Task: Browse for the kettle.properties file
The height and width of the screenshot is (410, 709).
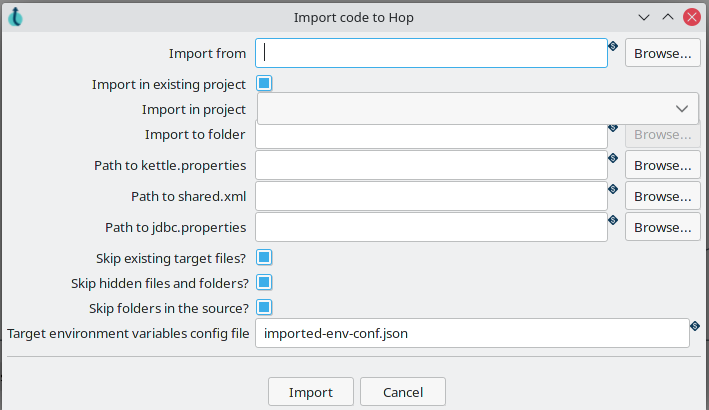Action: click(662, 165)
